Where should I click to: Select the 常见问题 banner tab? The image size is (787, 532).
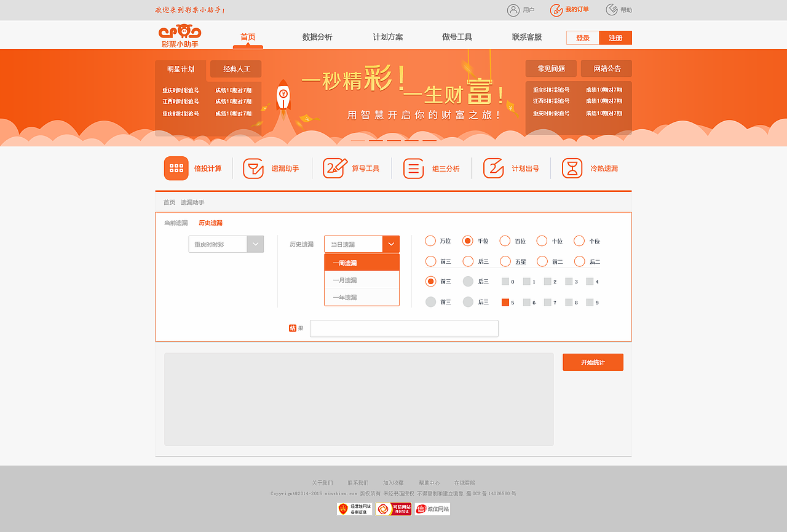click(551, 68)
